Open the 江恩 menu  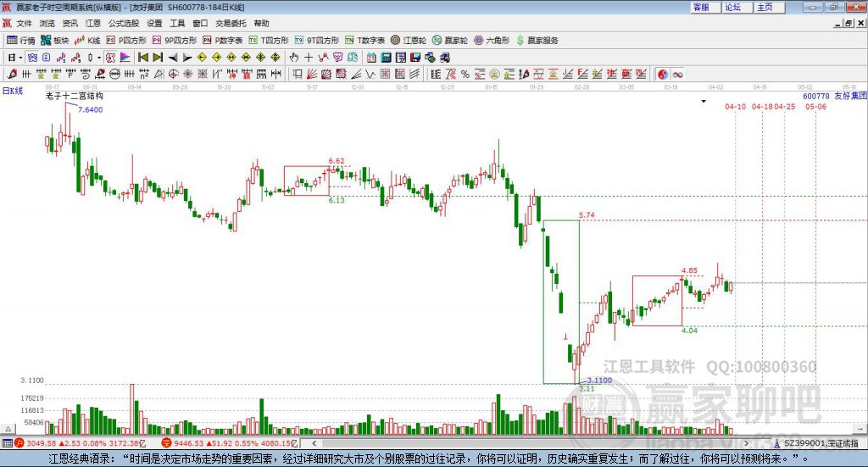coord(93,23)
